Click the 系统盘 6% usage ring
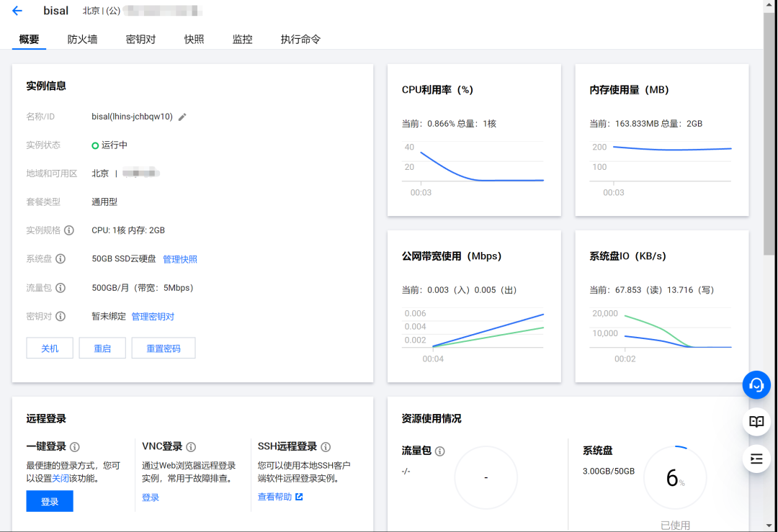 coord(675,477)
